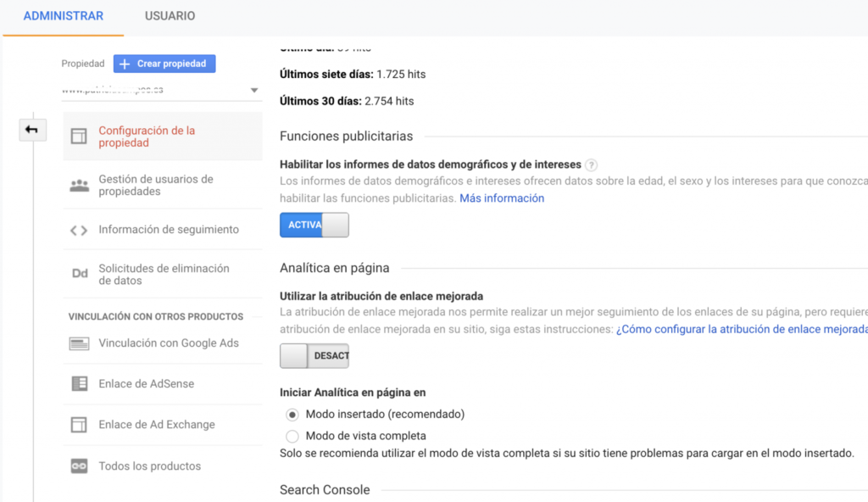Open the property selector dropdown

click(253, 91)
